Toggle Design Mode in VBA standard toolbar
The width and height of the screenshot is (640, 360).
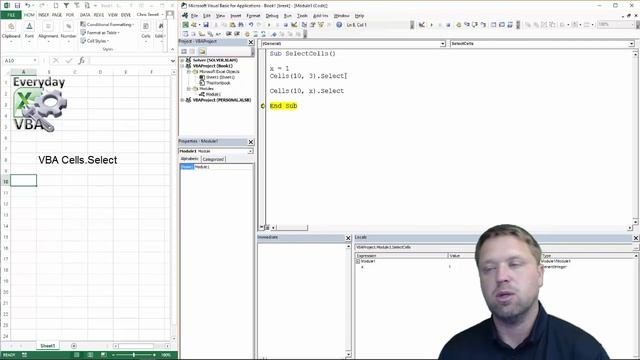click(x=294, y=25)
